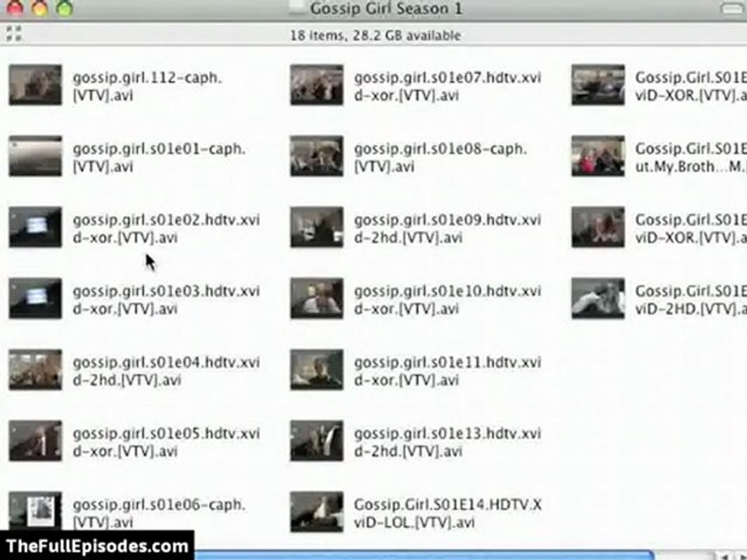Viewport: 747px width, 560px height.
Task: Select the s01e10 hdtv video thumbnail
Action: (317, 299)
